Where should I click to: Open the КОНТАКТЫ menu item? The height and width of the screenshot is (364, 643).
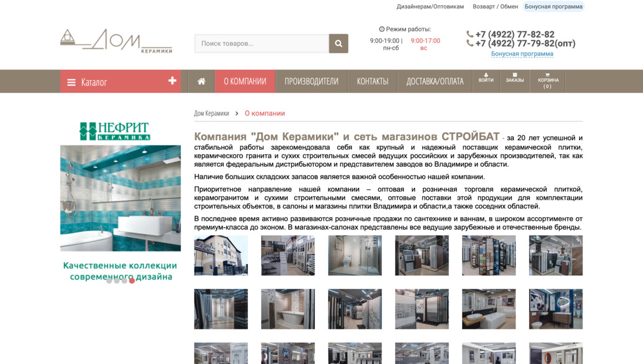[x=372, y=81]
